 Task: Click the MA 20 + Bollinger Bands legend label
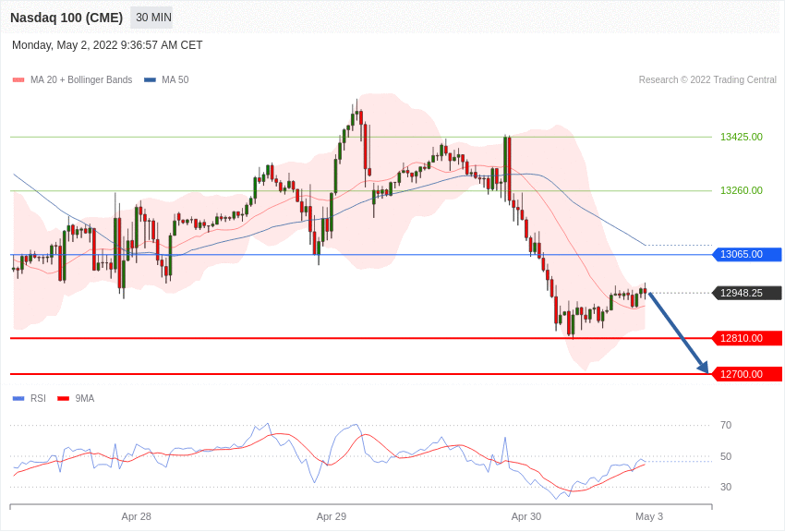coord(81,79)
